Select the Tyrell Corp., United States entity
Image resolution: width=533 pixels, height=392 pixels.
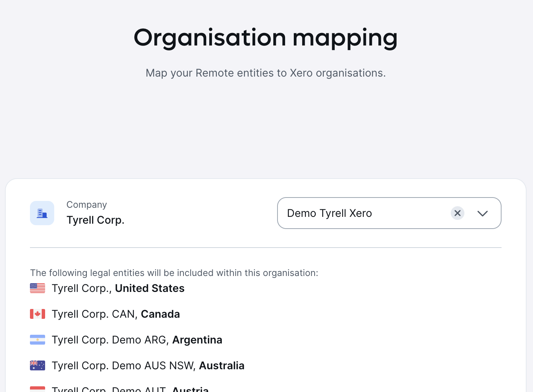[118, 289]
